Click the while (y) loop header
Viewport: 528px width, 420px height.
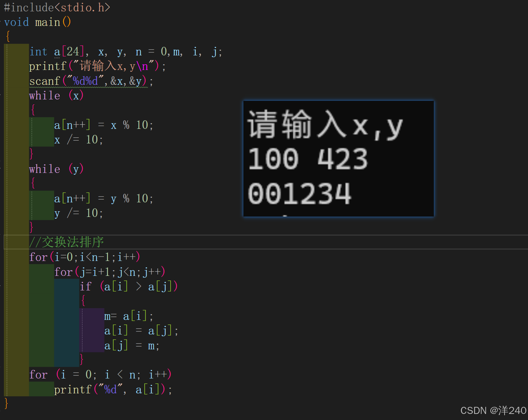click(x=55, y=169)
